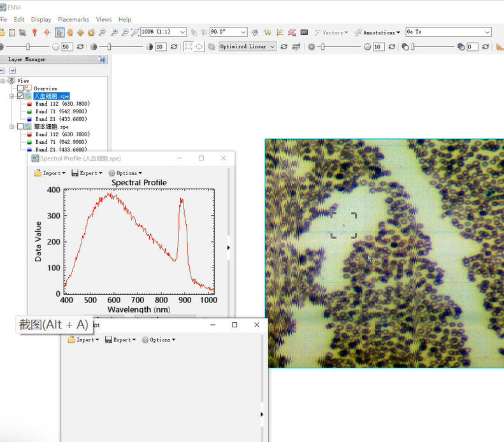504x442 pixels.
Task: Open the Placemarks menu
Action: click(x=73, y=20)
